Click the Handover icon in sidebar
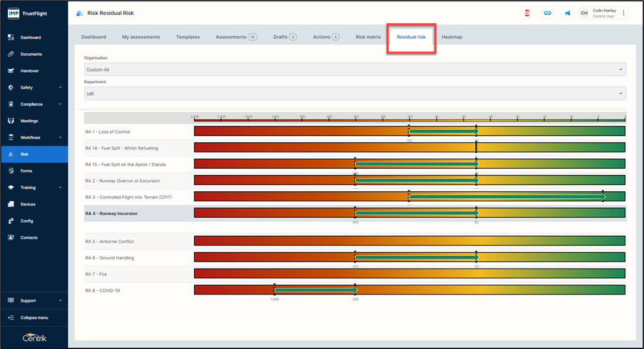The height and width of the screenshot is (349, 644). pyautogui.click(x=10, y=71)
